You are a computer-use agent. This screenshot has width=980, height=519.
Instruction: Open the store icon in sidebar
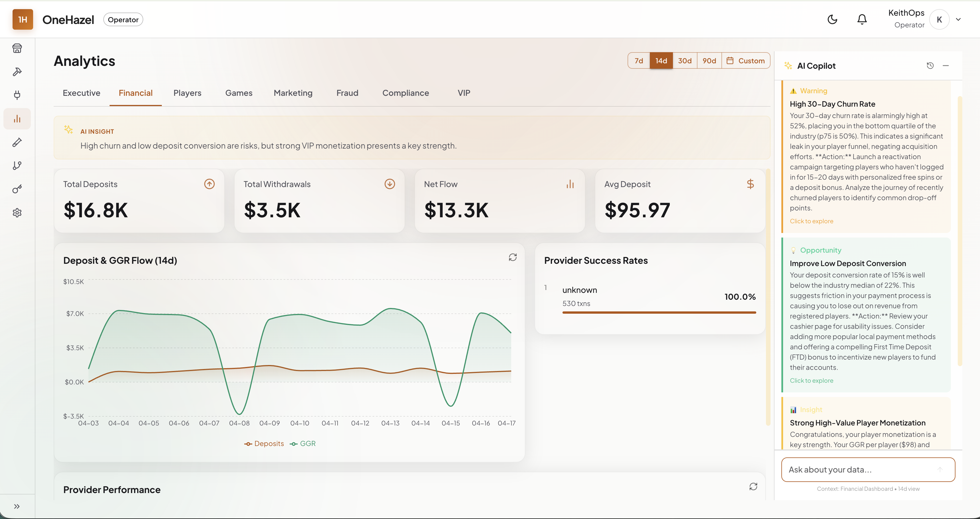[x=17, y=48]
